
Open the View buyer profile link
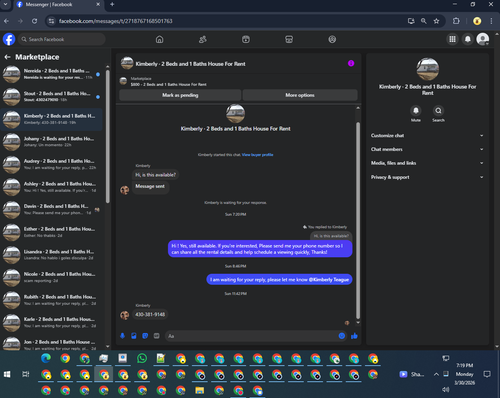pos(257,155)
